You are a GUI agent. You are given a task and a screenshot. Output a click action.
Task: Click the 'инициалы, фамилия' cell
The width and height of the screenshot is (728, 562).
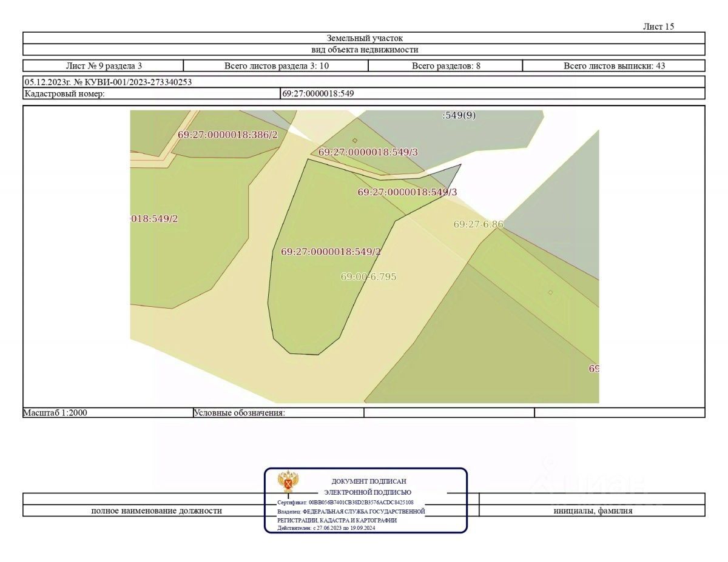pos(593,511)
